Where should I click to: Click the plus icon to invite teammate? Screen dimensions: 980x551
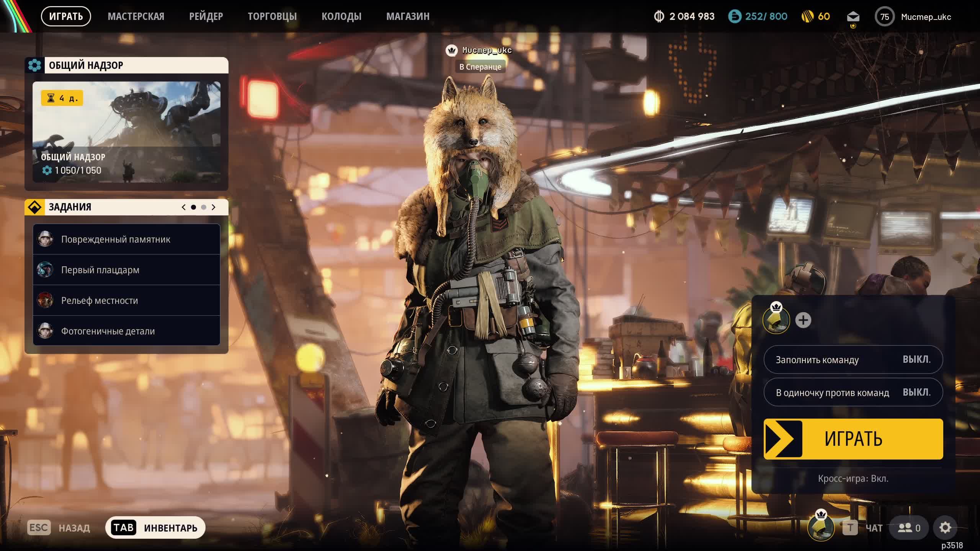tap(803, 320)
